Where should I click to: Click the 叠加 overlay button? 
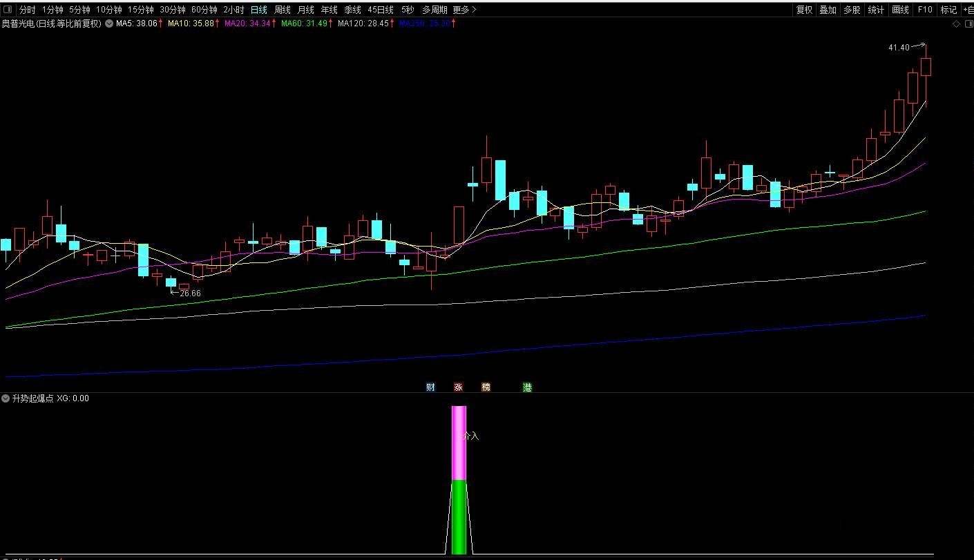click(828, 10)
